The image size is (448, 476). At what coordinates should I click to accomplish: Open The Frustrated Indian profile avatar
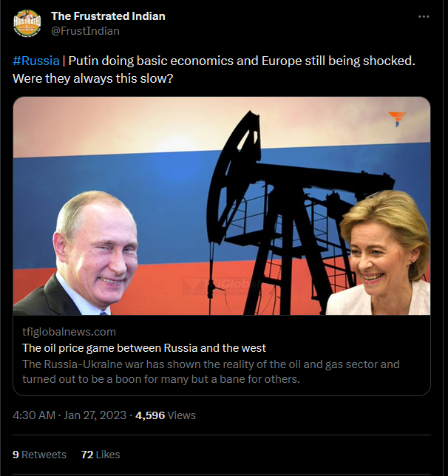[x=27, y=24]
